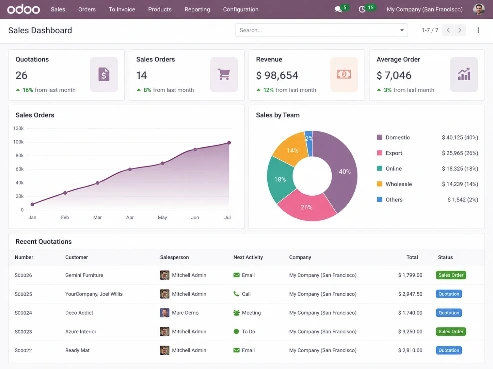Go to the next page with pager arrow
Image resolution: width=493 pixels, height=369 pixels.
(460, 30)
